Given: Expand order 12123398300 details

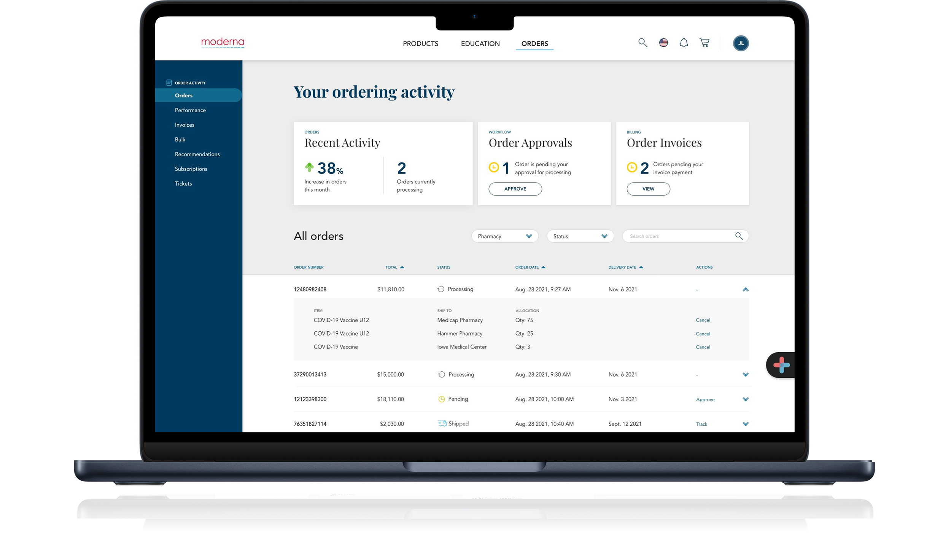Looking at the screenshot, I should coord(745,399).
